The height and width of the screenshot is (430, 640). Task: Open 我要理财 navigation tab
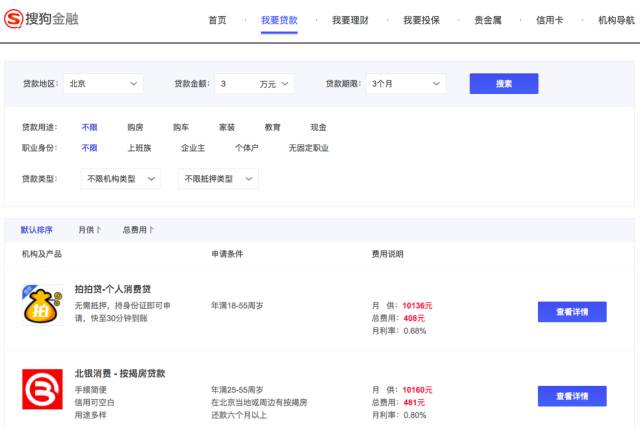pyautogui.click(x=350, y=20)
